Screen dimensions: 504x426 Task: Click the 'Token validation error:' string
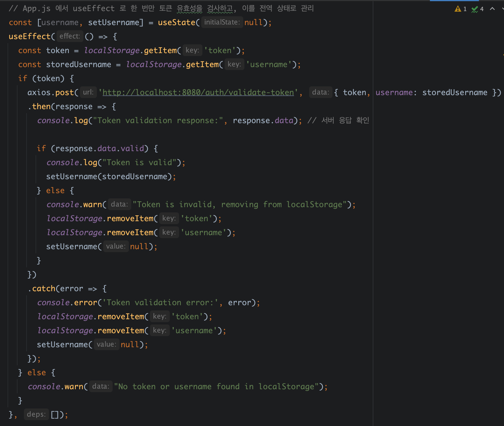coord(160,303)
